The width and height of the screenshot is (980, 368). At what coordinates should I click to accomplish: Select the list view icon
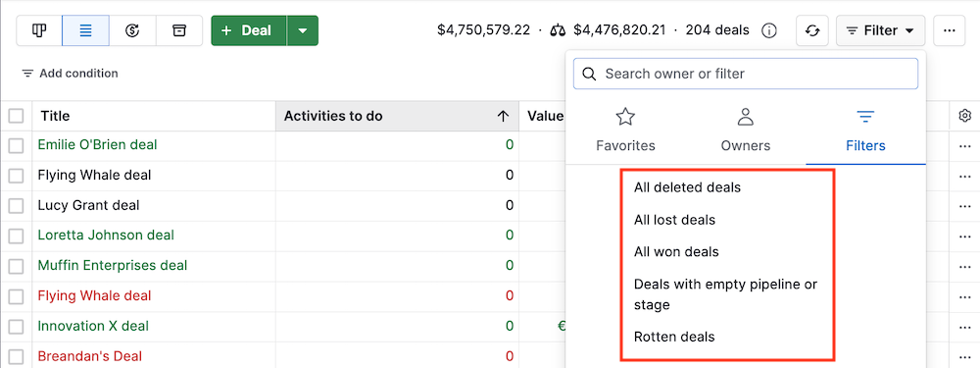point(85,30)
